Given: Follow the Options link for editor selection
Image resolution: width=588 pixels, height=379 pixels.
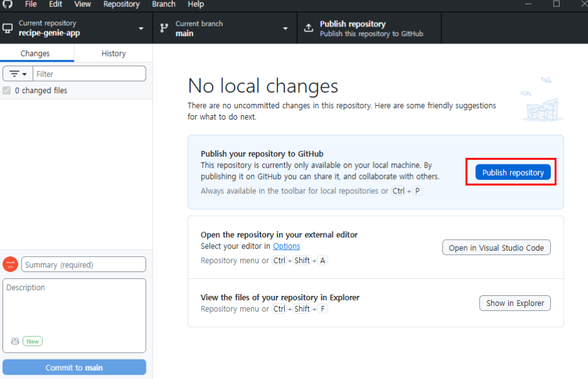Looking at the screenshot, I should [x=286, y=246].
